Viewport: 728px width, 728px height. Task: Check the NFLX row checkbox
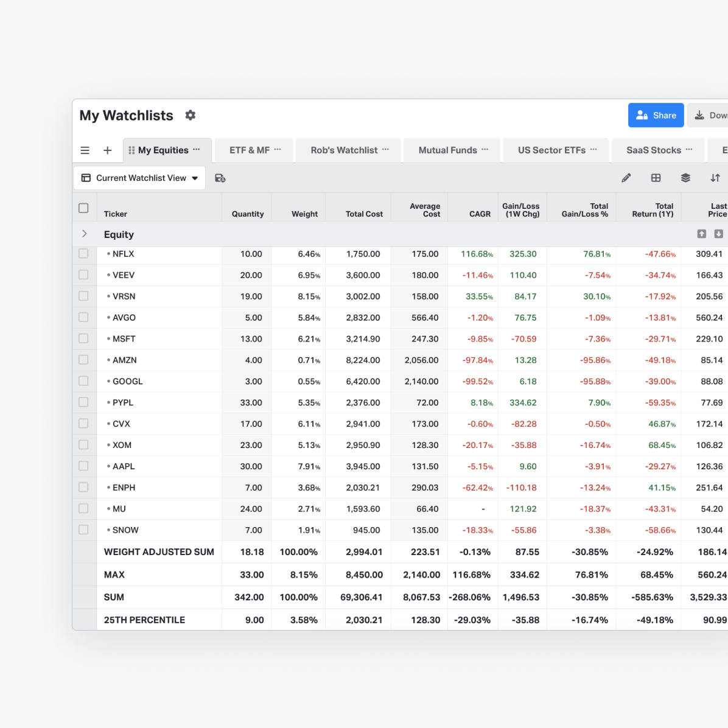pos(83,253)
